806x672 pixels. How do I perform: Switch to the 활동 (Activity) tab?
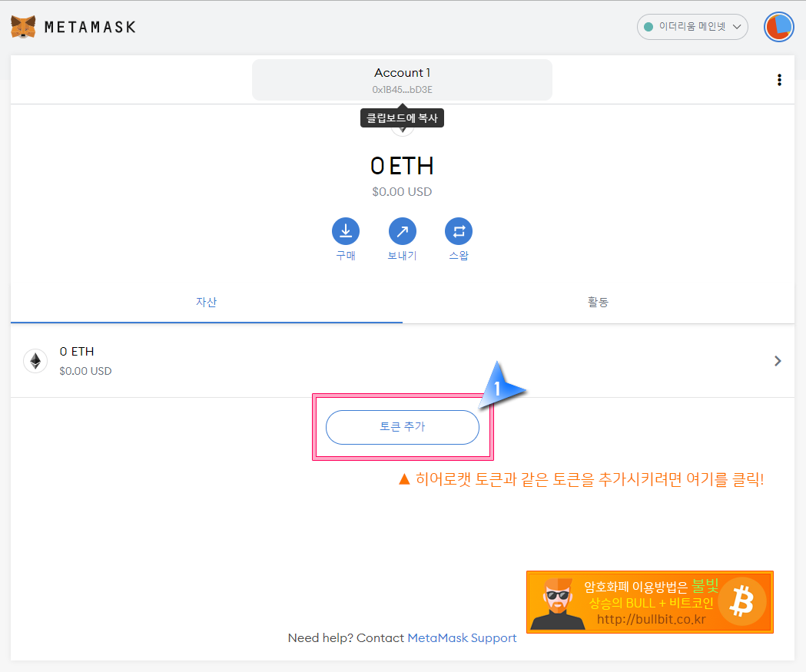click(598, 302)
